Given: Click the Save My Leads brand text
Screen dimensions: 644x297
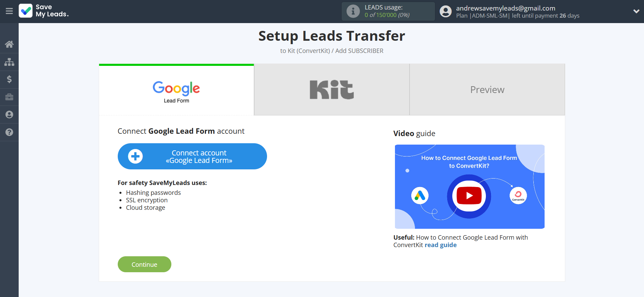Looking at the screenshot, I should coord(52,11).
